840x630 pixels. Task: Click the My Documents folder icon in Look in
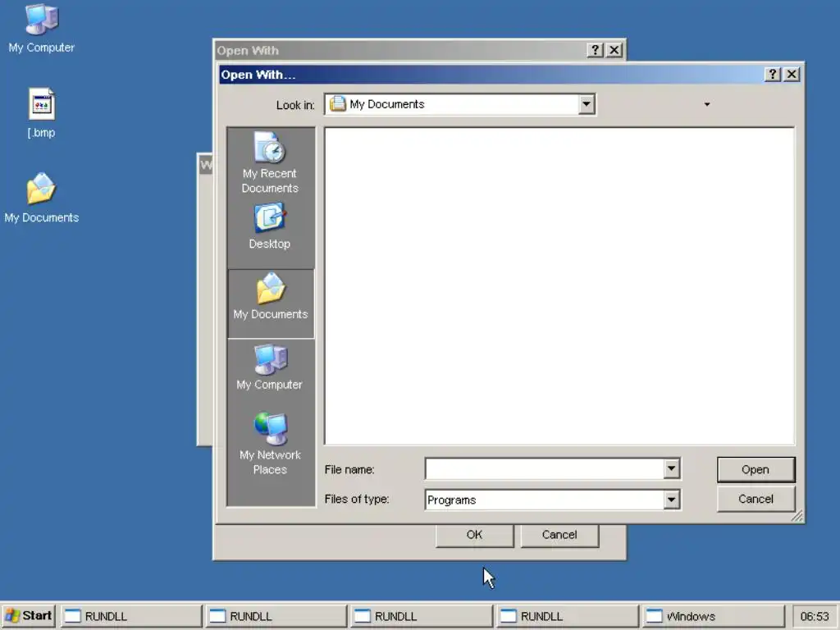click(x=337, y=104)
